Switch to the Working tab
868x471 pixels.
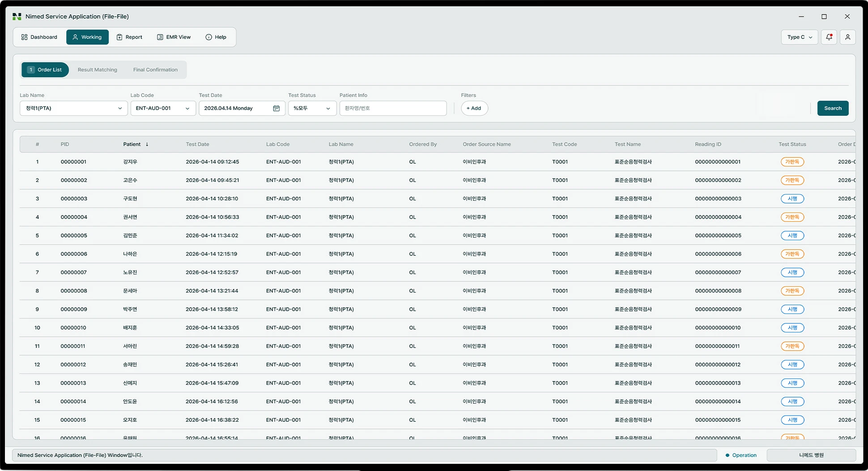click(x=87, y=37)
